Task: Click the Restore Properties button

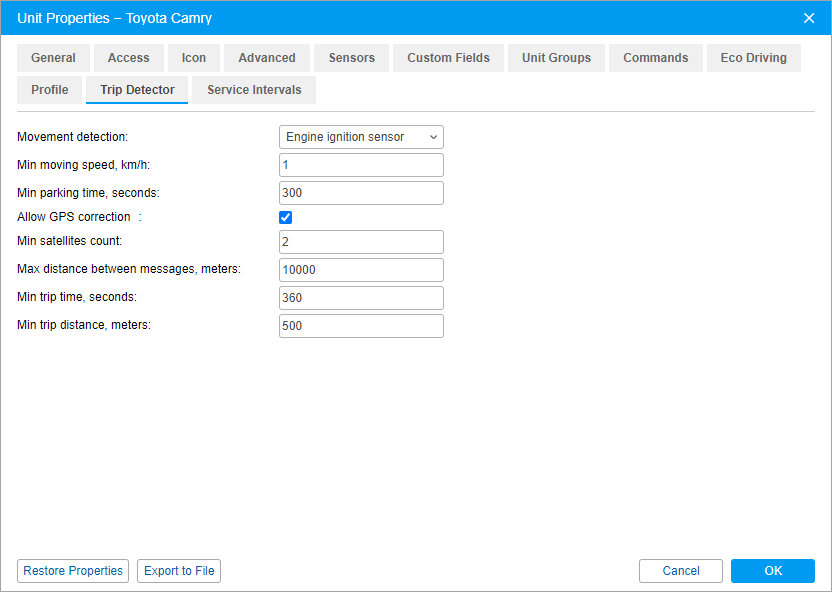Action: point(73,571)
